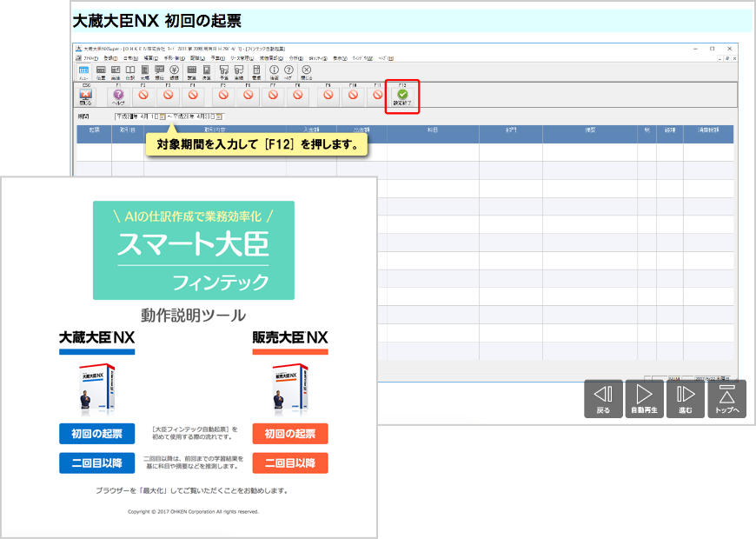Click blue 初回の起票 button under 大蔵大臣NX
This screenshot has width=756, height=539.
(97, 434)
